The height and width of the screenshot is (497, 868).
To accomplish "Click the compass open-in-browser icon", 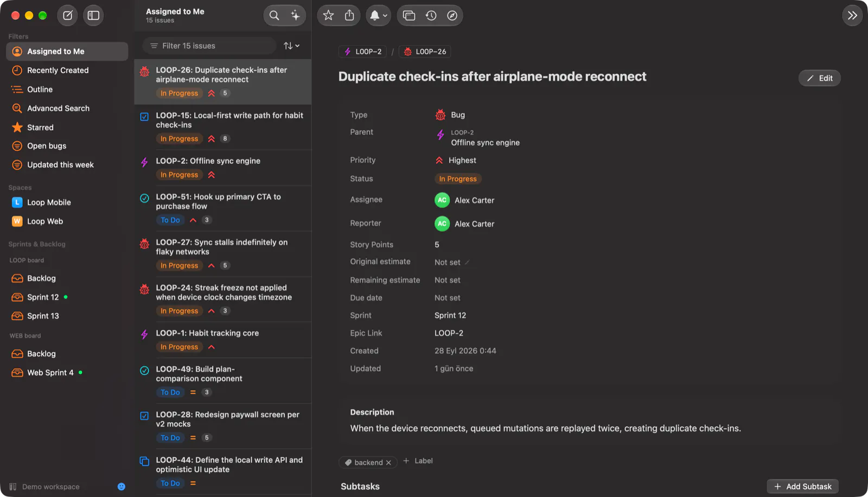I will click(x=452, y=15).
